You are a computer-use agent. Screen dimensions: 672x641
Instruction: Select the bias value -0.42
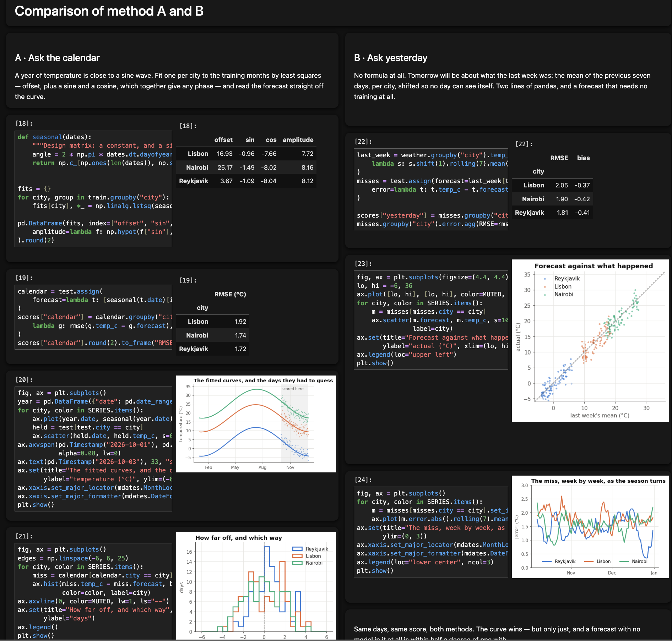[582, 199]
